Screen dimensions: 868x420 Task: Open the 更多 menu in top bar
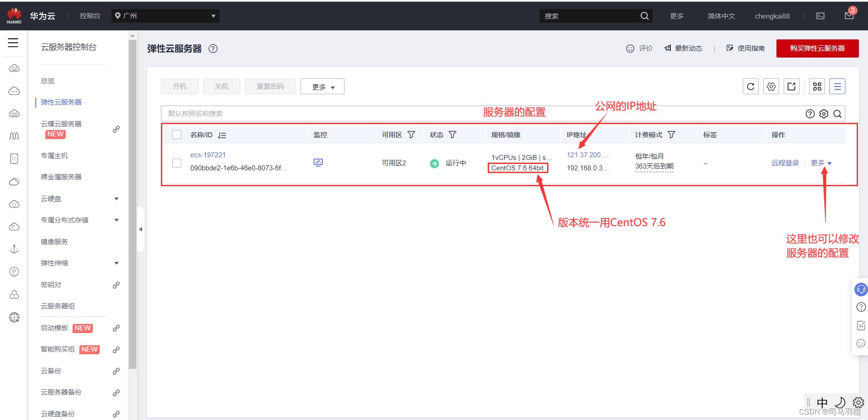[677, 16]
